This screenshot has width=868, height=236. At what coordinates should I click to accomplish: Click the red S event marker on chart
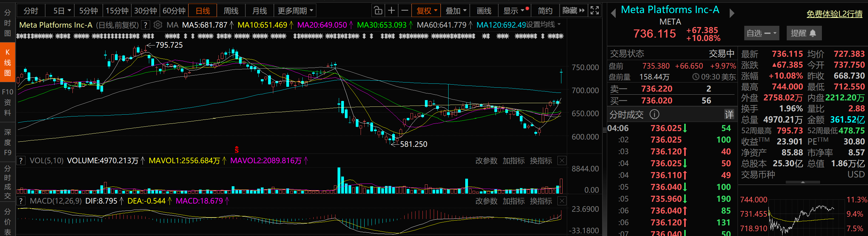coord(237,149)
